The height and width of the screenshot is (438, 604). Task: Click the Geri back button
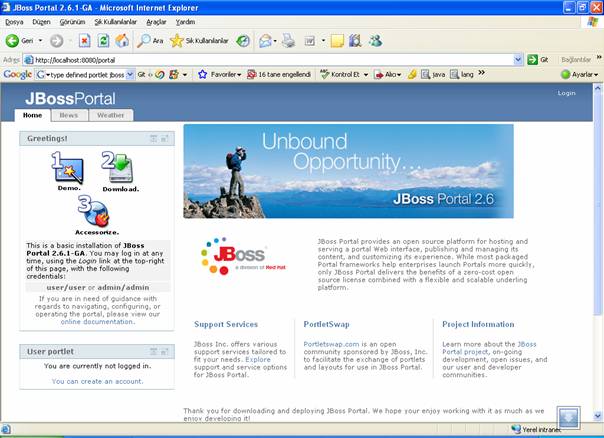click(x=20, y=41)
